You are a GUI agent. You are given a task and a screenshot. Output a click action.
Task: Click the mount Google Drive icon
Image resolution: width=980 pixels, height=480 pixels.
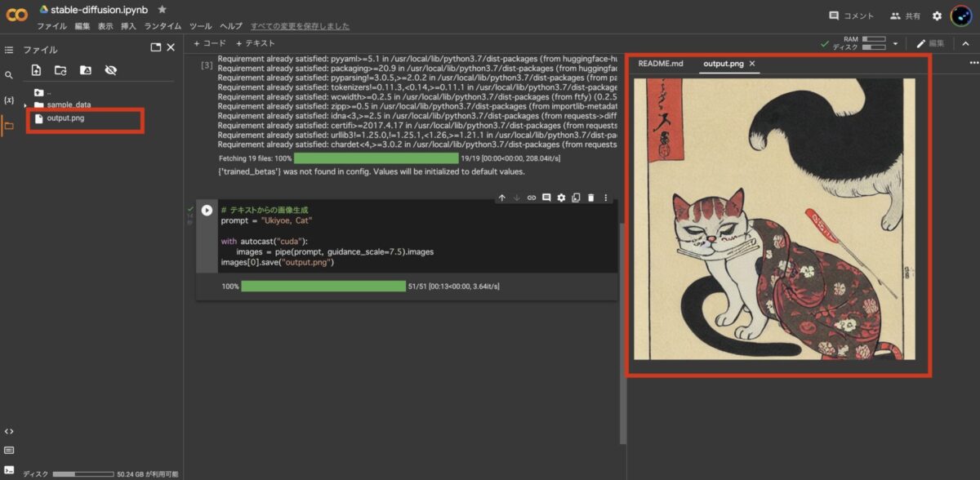(86, 70)
